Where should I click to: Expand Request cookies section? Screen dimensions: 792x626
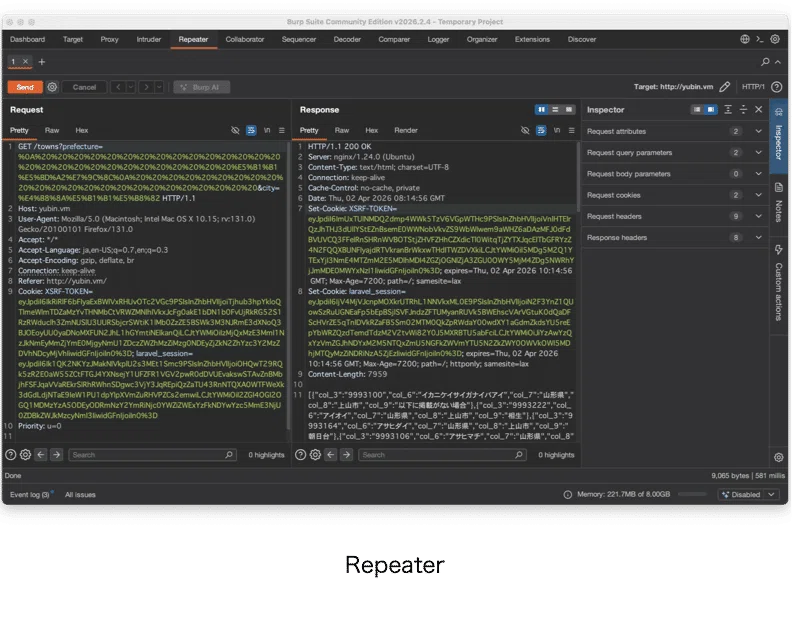click(675, 195)
